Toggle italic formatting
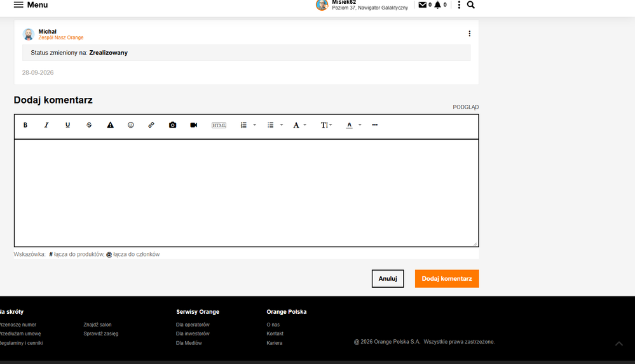 pyautogui.click(x=46, y=125)
